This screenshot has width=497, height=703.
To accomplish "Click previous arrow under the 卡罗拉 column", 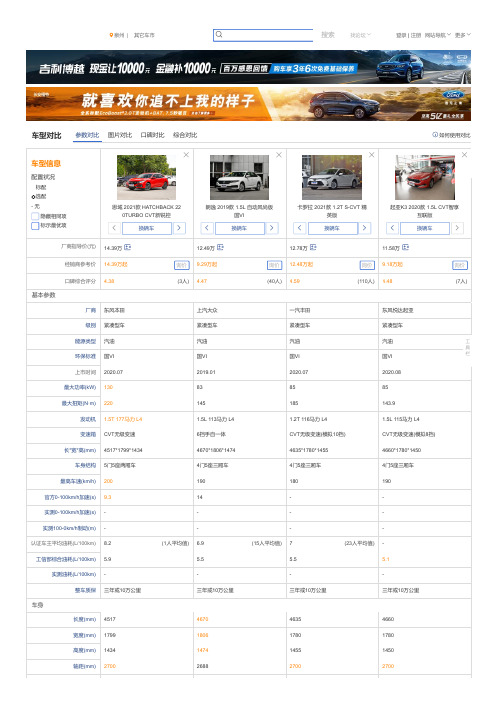I will (x=299, y=228).
